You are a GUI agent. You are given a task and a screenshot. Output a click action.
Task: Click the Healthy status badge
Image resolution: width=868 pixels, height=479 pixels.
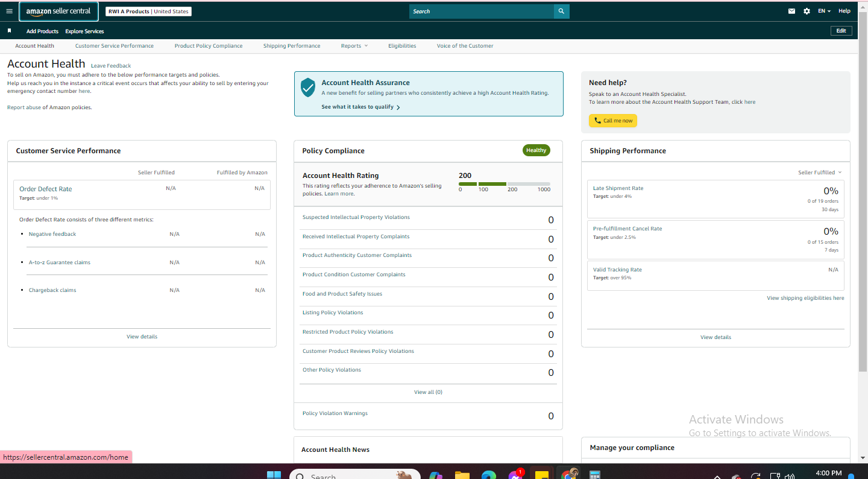pos(536,150)
